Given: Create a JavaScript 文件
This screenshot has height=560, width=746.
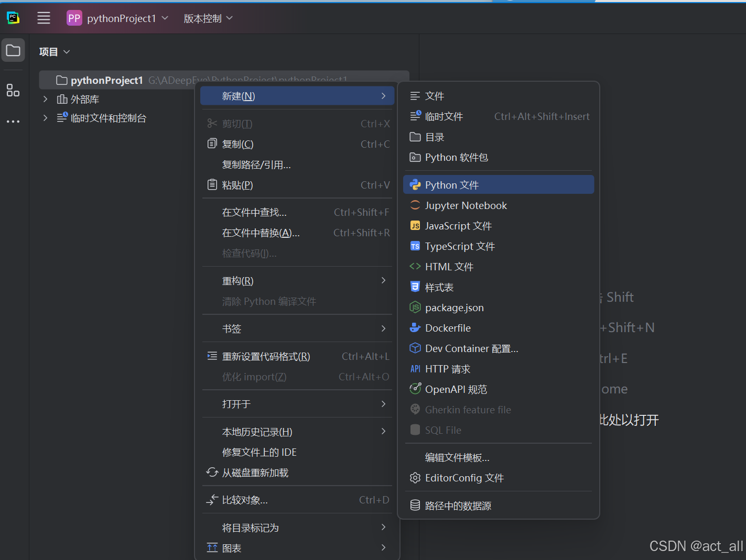Looking at the screenshot, I should tap(458, 225).
